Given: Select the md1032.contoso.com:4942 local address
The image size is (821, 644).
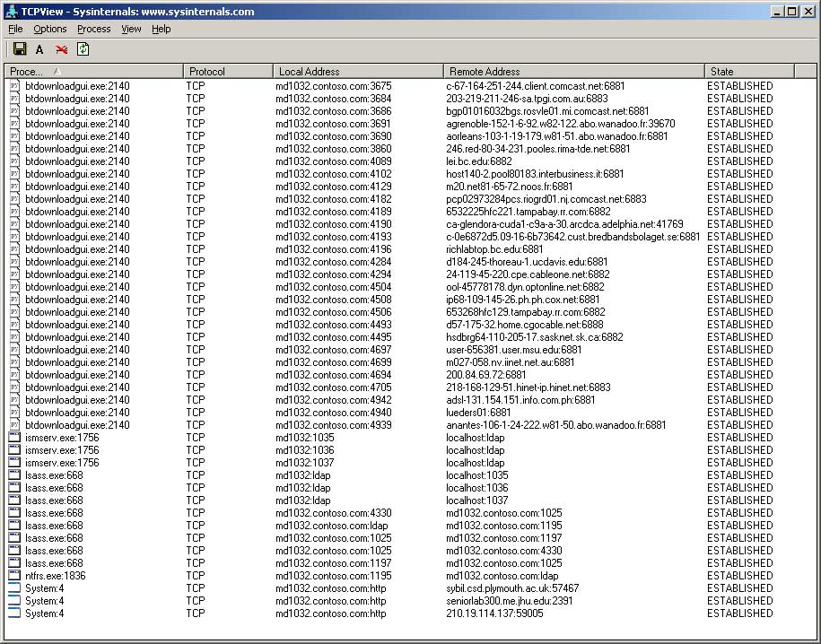Looking at the screenshot, I should pos(334,400).
